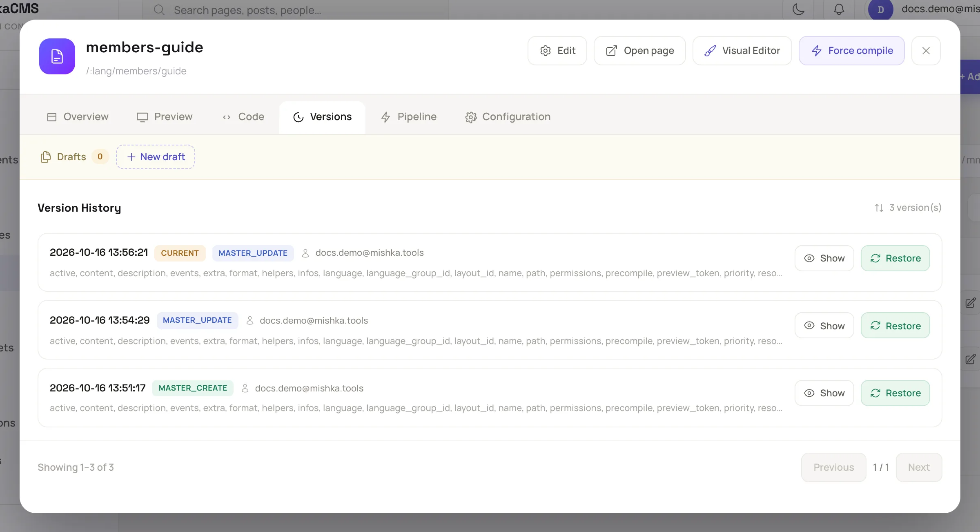This screenshot has height=532, width=980.
Task: Click the purple page document icon
Action: (x=57, y=56)
